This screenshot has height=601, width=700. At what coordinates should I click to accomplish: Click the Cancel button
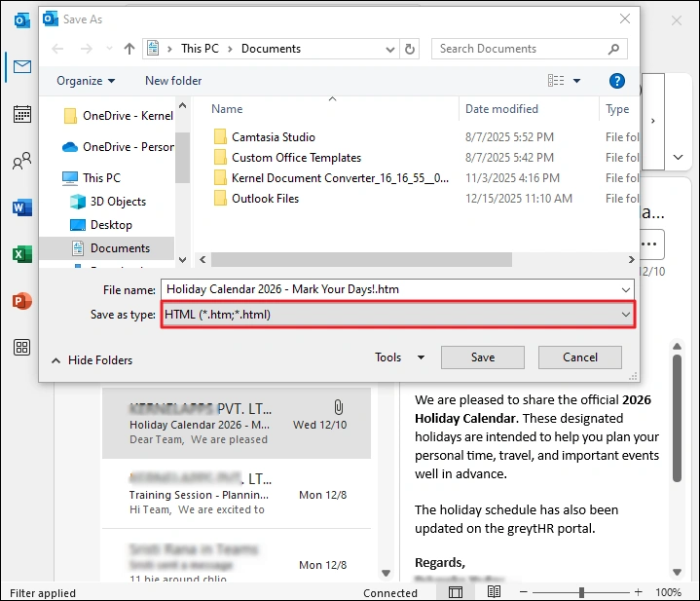pyautogui.click(x=580, y=357)
